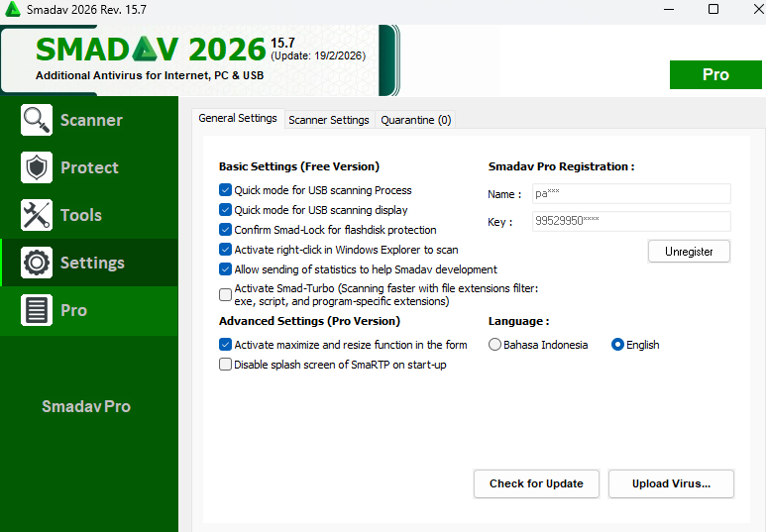
Task: Disable splash screen of SmaRTP checkbox
Action: 225,365
